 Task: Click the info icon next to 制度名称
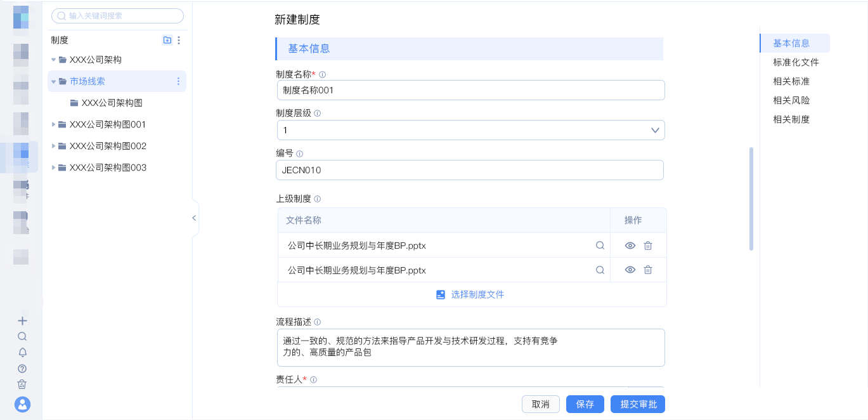[x=322, y=74]
